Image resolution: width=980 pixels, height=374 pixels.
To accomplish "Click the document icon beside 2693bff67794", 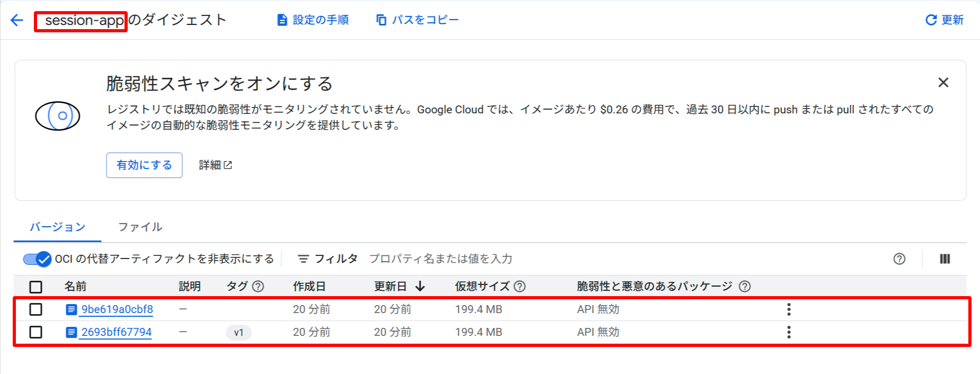I will 72,332.
